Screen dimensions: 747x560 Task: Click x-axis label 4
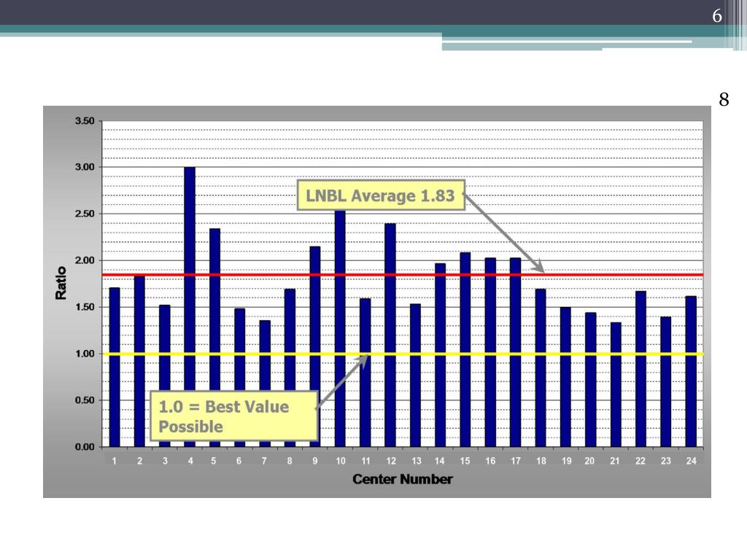[x=190, y=461]
